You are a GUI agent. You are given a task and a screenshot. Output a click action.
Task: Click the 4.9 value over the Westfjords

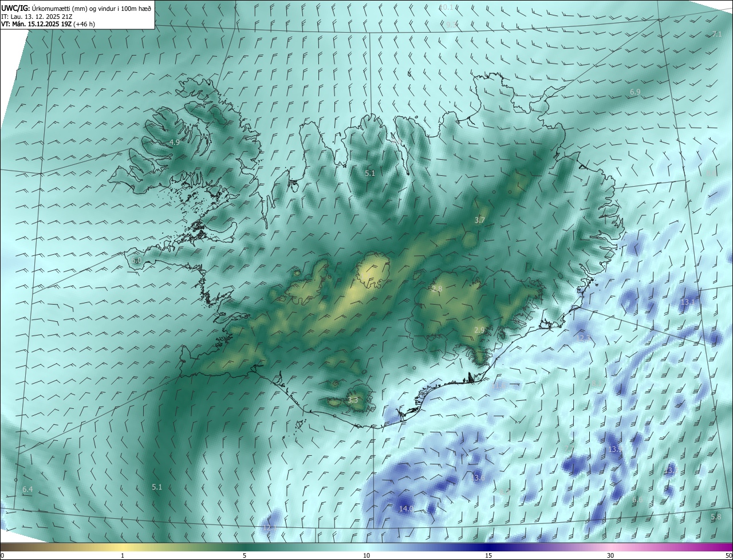tap(175, 142)
